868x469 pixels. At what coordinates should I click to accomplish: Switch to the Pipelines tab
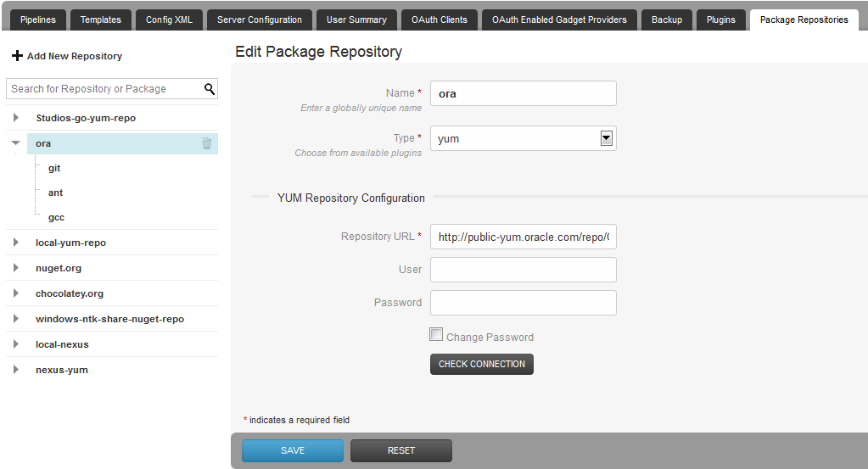point(37,20)
